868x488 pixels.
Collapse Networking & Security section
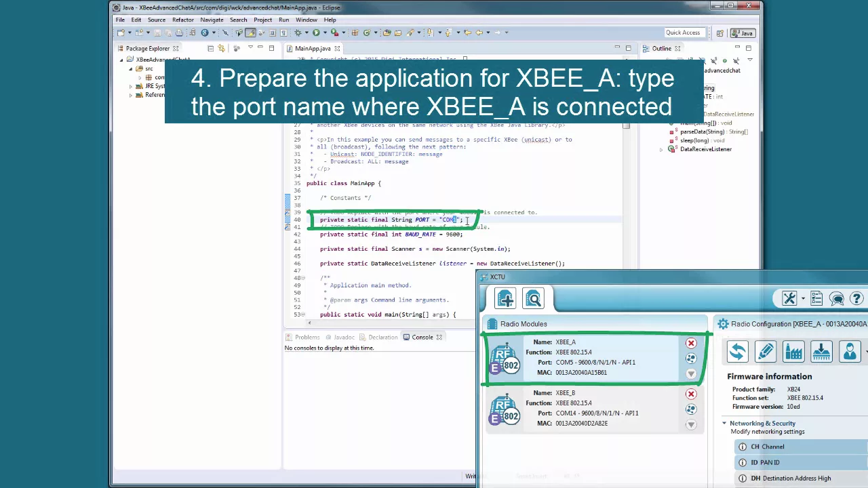724,424
